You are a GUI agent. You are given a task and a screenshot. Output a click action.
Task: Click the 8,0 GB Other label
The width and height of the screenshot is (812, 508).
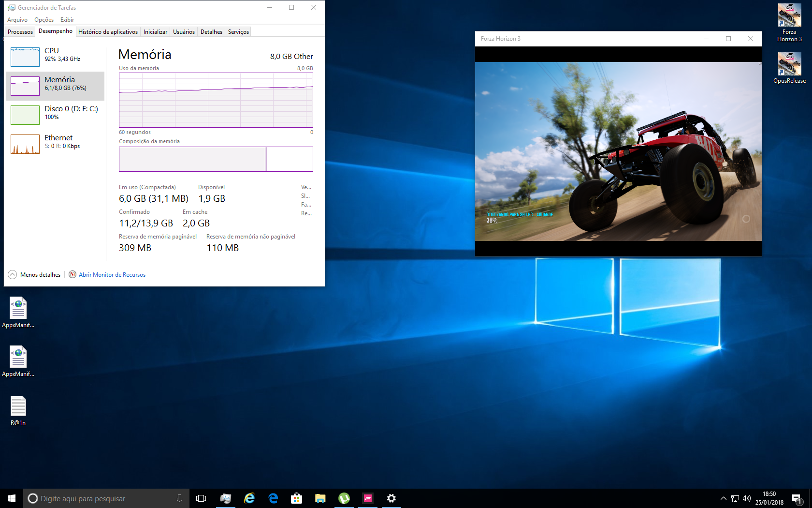[291, 57]
